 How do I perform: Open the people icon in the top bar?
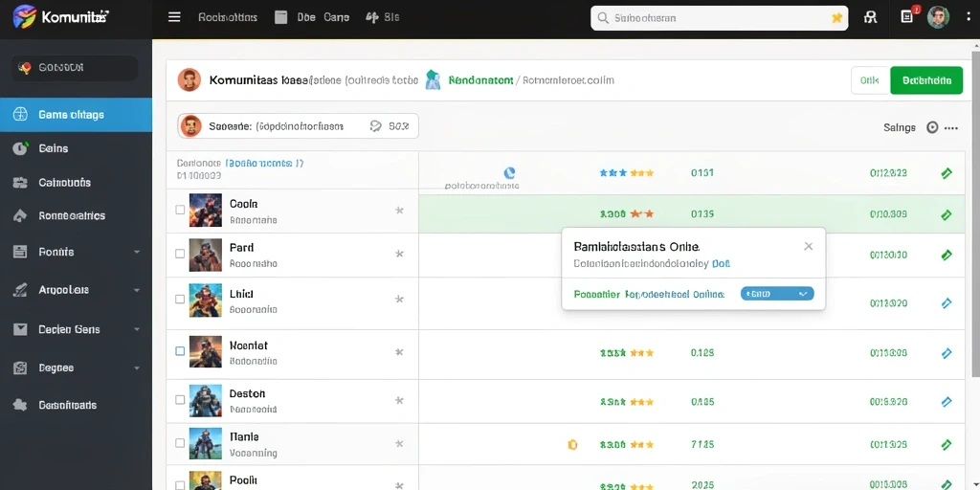coord(870,17)
